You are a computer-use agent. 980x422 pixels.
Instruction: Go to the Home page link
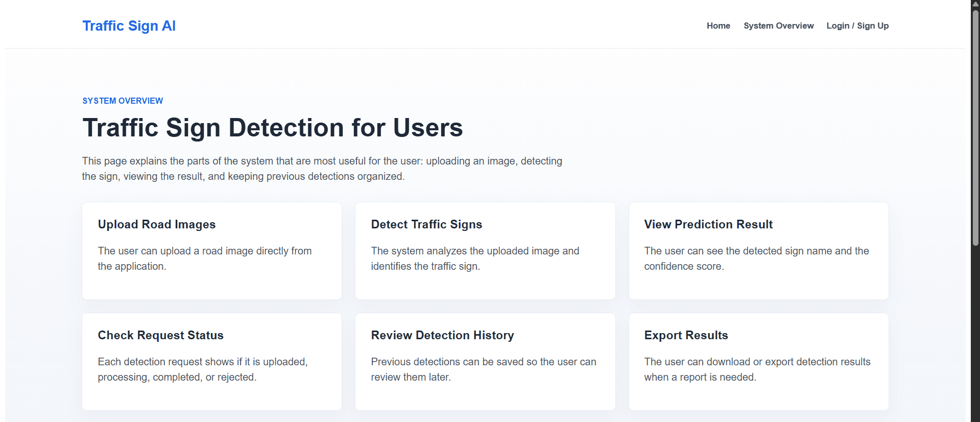coord(718,26)
